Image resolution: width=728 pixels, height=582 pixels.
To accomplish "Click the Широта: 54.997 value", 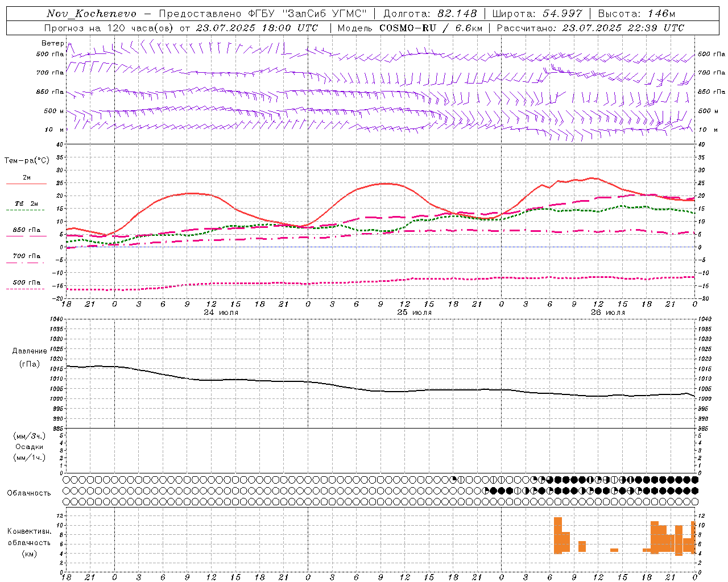I will [537, 14].
